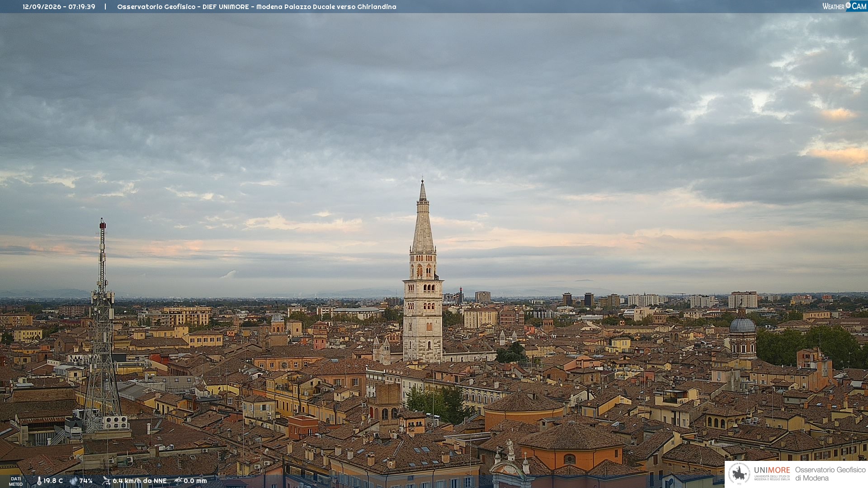Click the WeatherCam logo
868x488 pixels.
[x=844, y=6]
